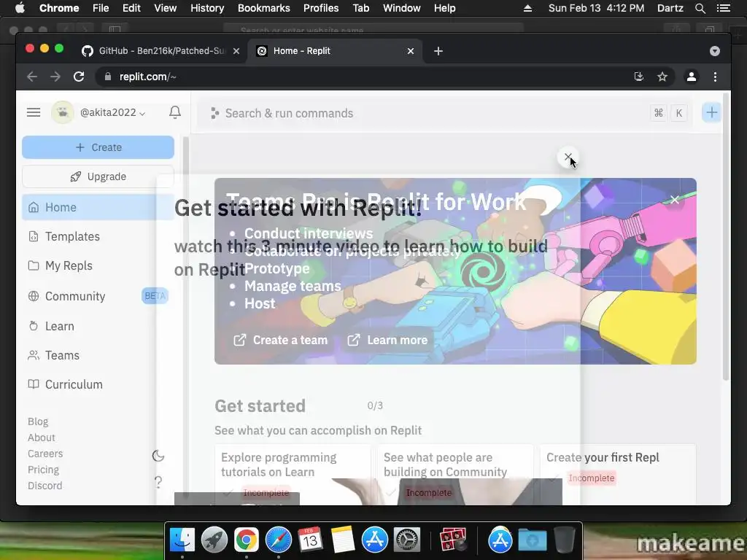Open a new Chrome tab
747x560 pixels.
438,51
